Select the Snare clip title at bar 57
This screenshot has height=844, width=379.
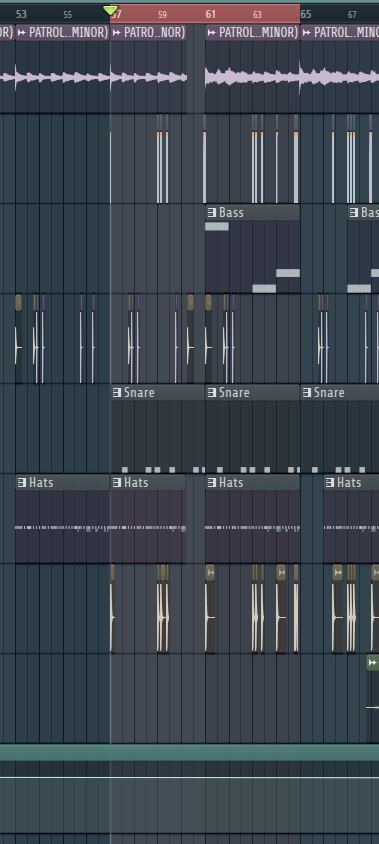[x=139, y=393]
